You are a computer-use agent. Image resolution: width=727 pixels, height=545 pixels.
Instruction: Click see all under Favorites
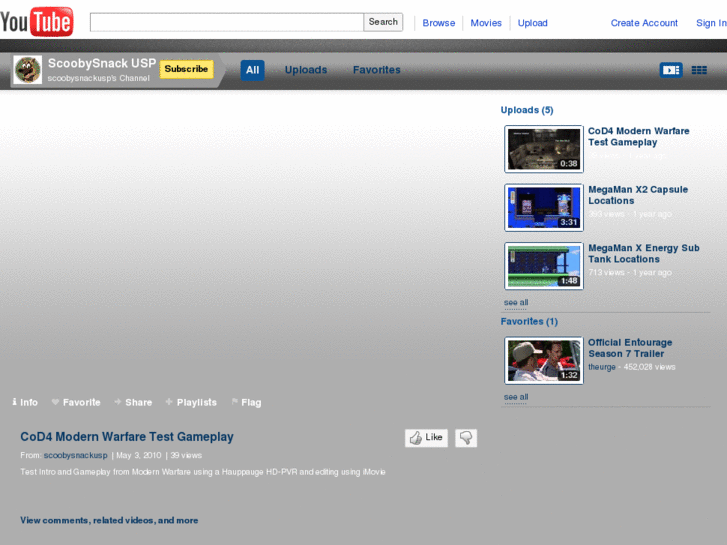516,397
